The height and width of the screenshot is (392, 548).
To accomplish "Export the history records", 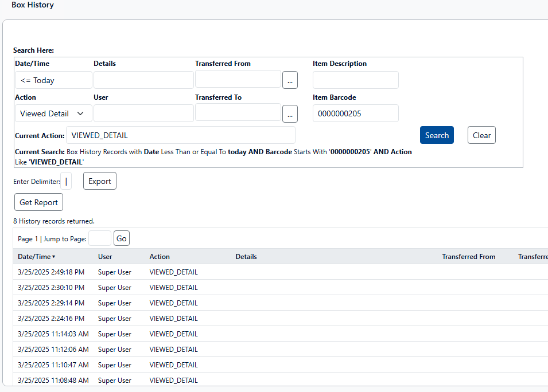I will (x=100, y=181).
